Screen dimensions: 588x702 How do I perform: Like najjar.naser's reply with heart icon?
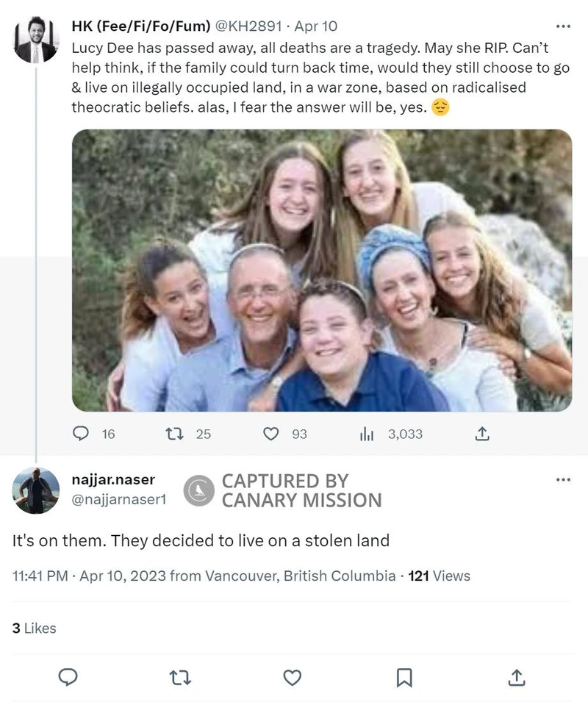coord(293,677)
